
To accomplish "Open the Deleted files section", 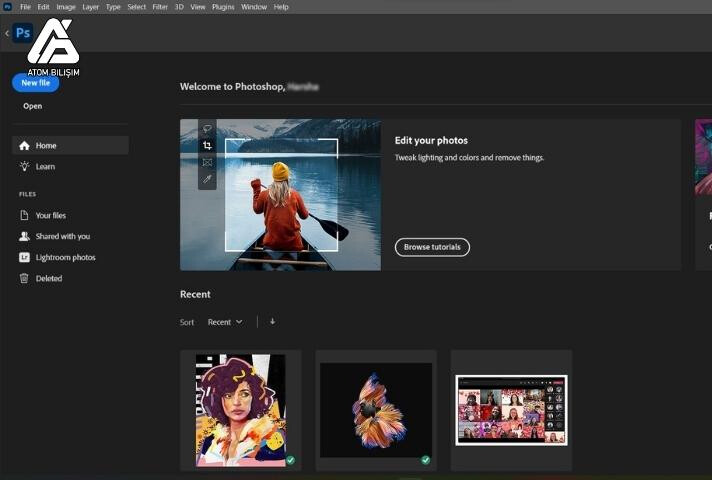I will tap(48, 279).
